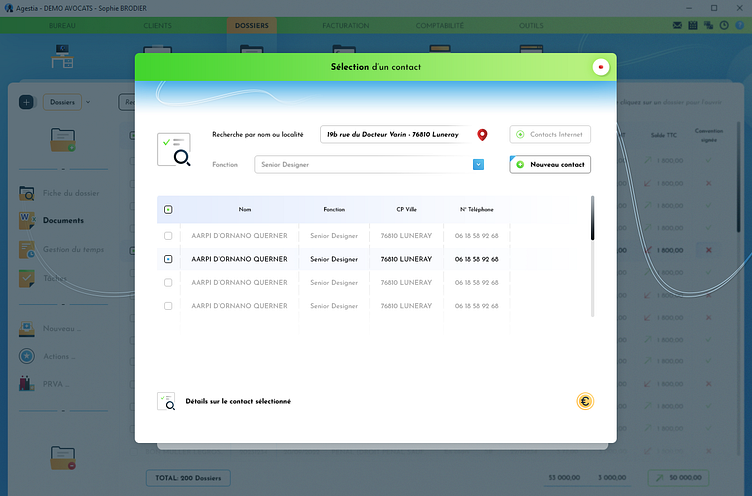The image size is (752, 496).
Task: Click the folder with green plus icon
Action: (63, 140)
